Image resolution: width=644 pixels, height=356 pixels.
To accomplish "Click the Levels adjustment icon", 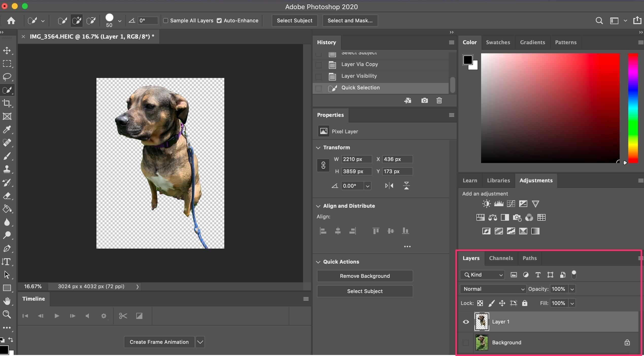I will pos(499,203).
